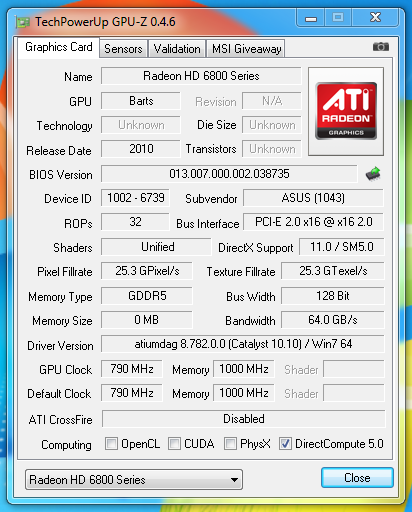Click the Device ID field 1002 - 6739
This screenshot has width=412, height=512.
pos(135,198)
